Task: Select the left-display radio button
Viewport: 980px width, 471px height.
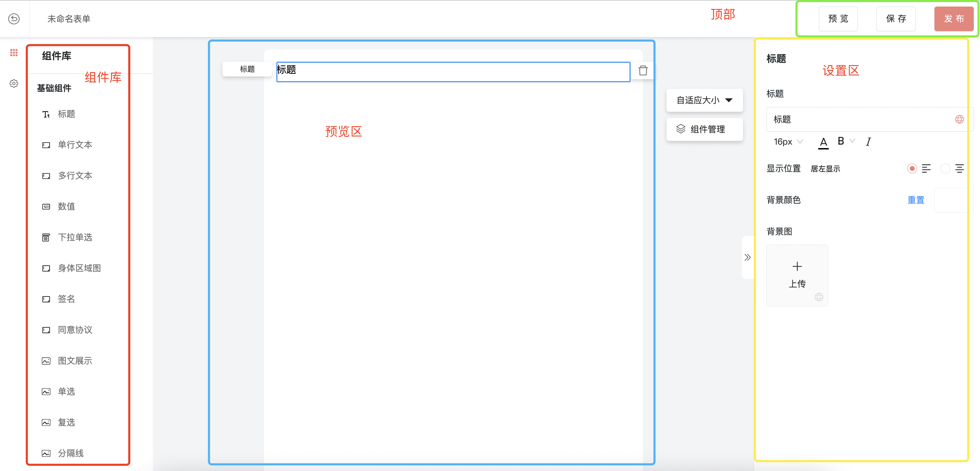Action: click(911, 169)
